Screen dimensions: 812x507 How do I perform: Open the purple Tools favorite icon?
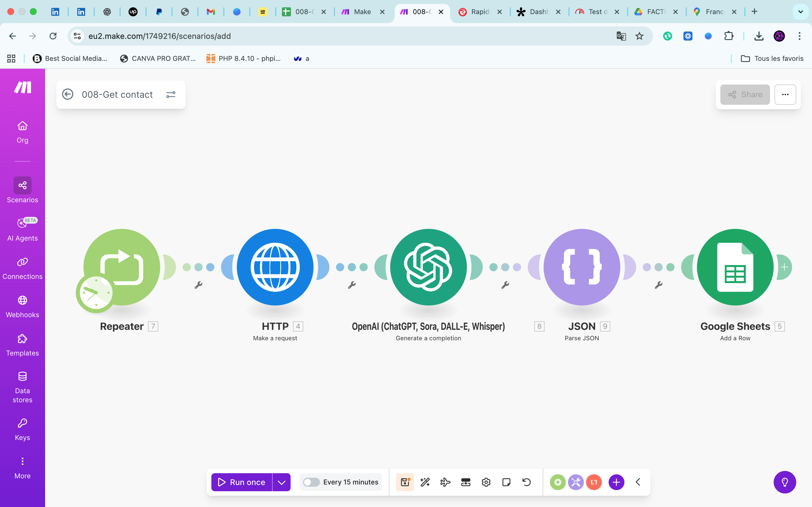[576, 482]
